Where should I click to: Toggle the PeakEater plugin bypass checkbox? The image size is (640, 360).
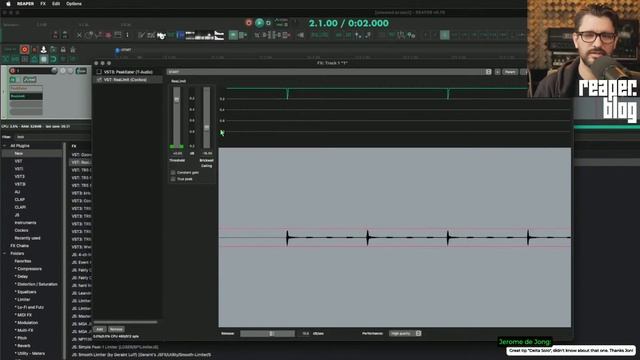point(99,72)
